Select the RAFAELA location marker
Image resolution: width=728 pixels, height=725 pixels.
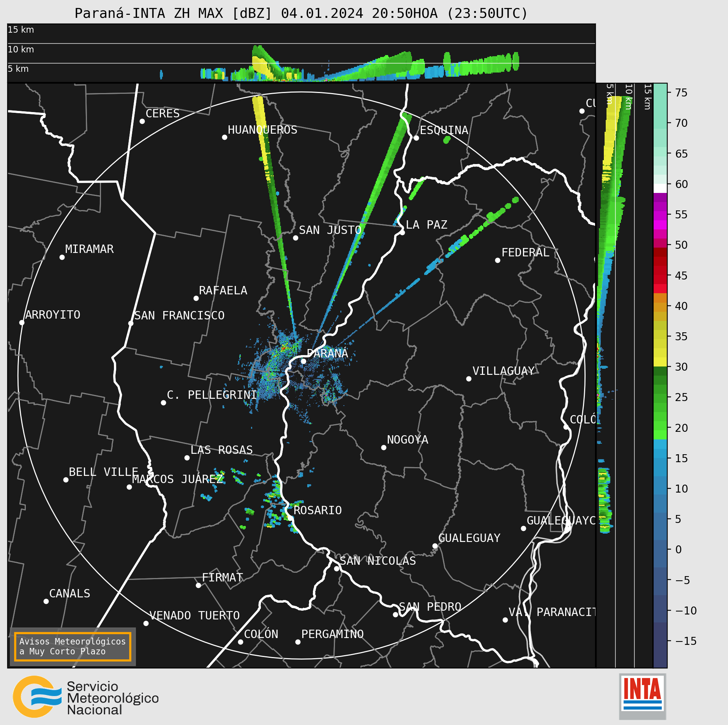[x=196, y=299]
